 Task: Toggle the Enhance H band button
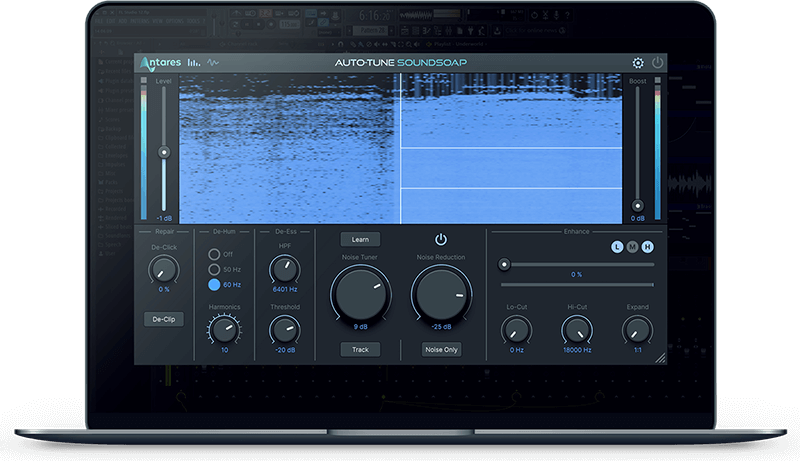click(647, 247)
